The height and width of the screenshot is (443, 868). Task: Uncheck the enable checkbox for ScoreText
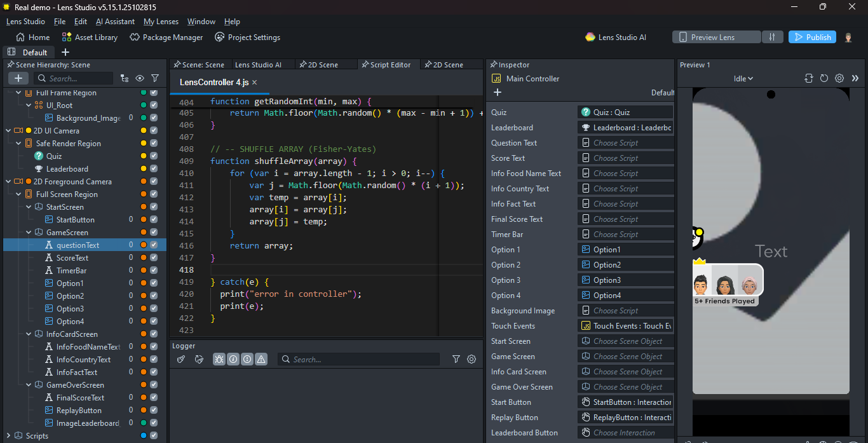point(154,258)
